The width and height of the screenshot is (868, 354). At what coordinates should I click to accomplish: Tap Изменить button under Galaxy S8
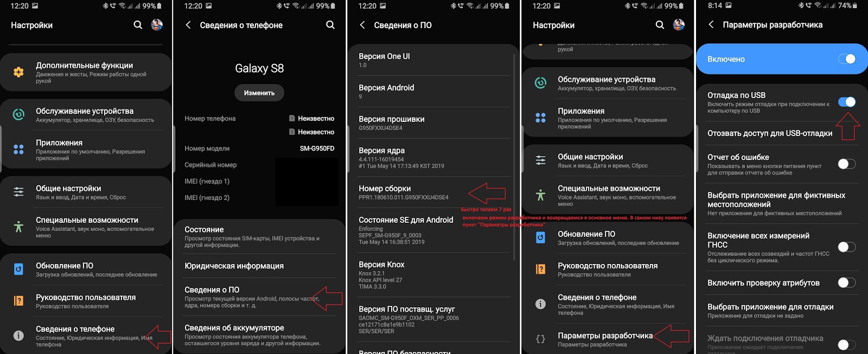259,93
